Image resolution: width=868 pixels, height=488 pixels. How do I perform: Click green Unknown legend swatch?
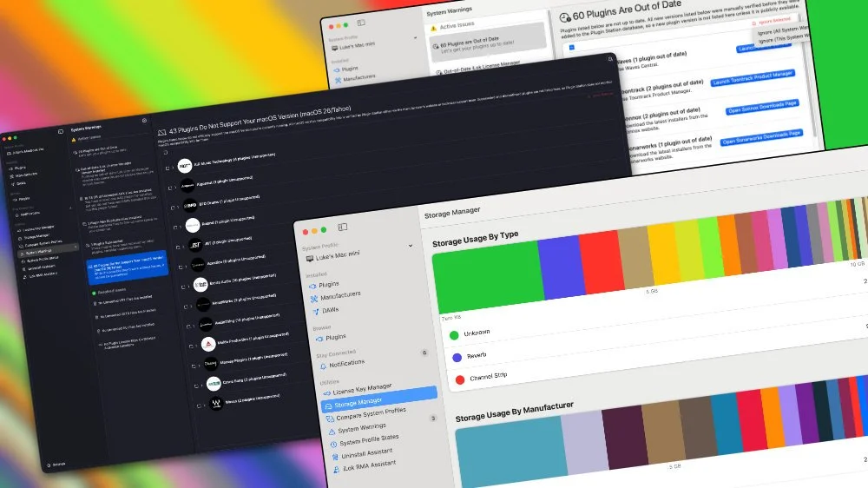point(454,335)
